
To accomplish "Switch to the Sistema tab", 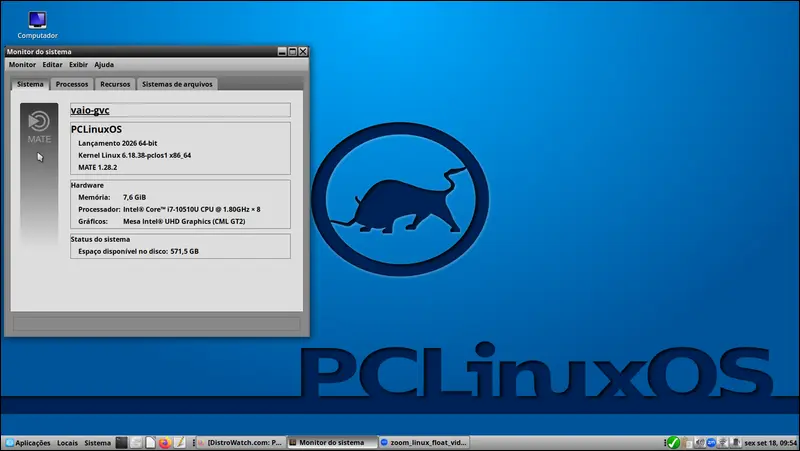I will click(30, 84).
